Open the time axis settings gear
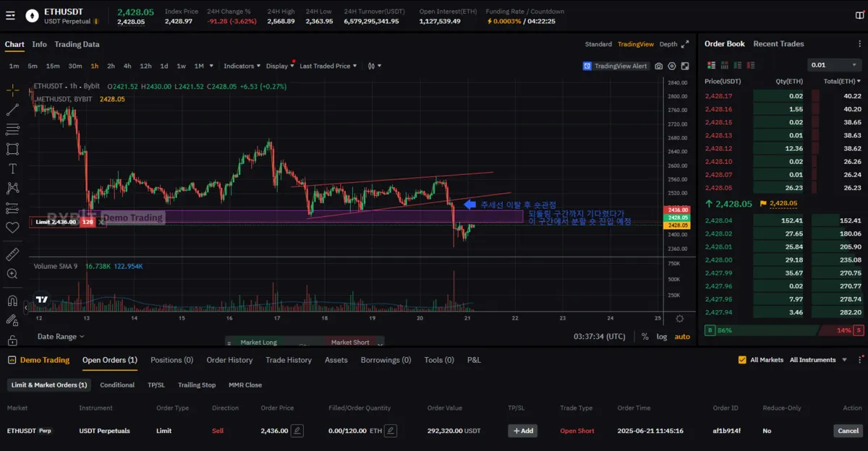Screen dimensions: 868x451 [679, 318]
